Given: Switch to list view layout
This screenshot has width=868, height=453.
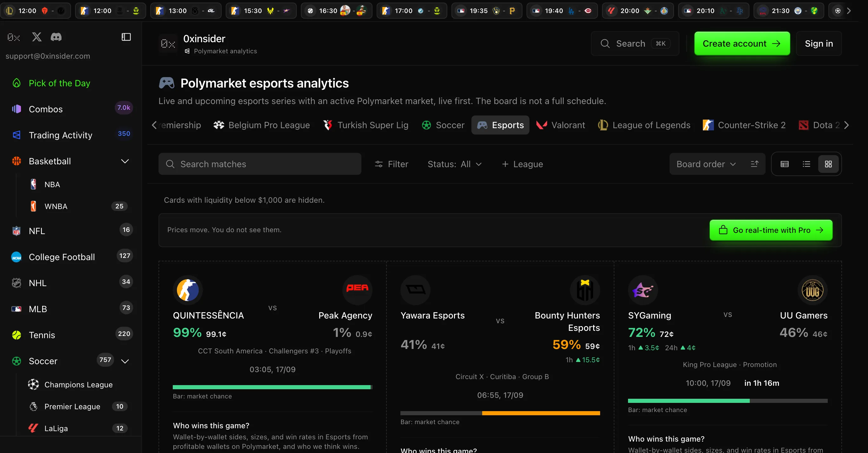Looking at the screenshot, I should coord(806,164).
